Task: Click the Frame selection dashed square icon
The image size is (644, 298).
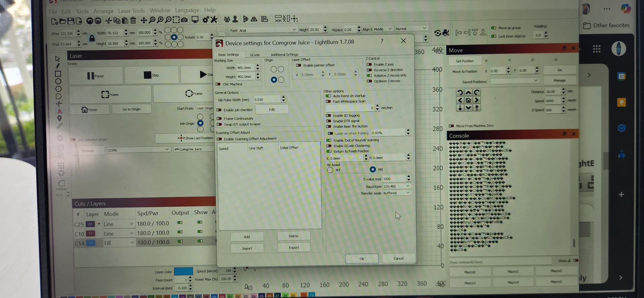Action: [x=176, y=20]
